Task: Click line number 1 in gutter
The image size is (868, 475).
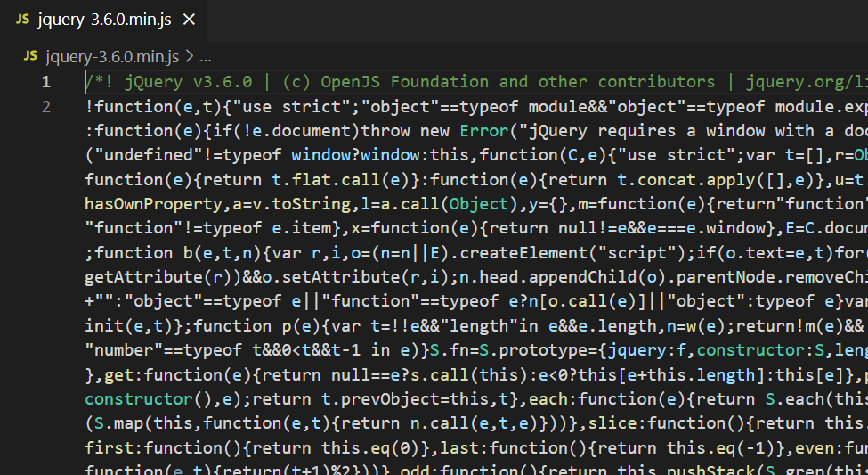Action: 46,82
